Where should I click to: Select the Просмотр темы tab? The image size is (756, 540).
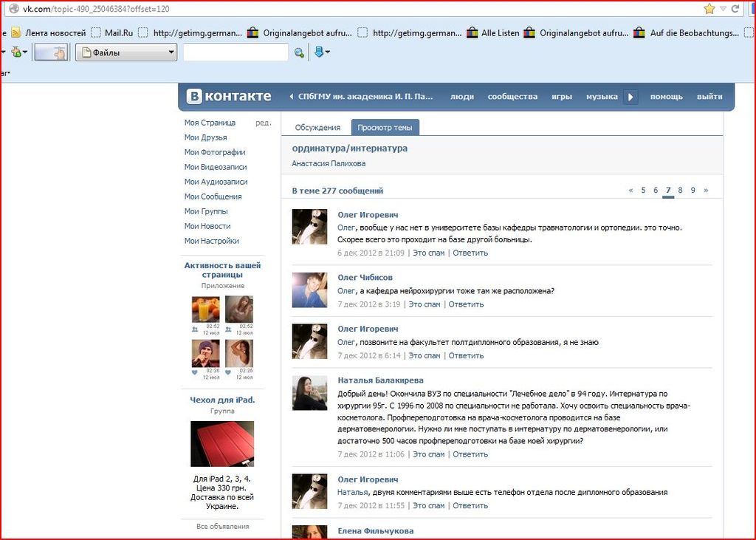point(385,128)
